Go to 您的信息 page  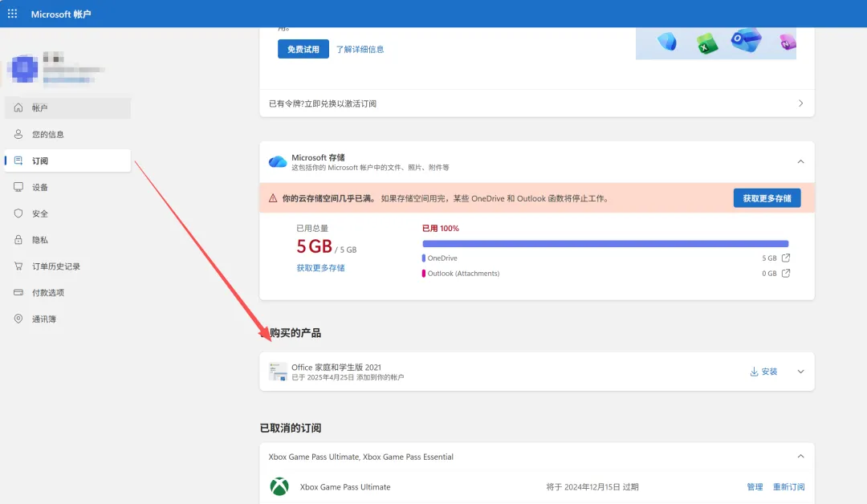[x=68, y=134]
